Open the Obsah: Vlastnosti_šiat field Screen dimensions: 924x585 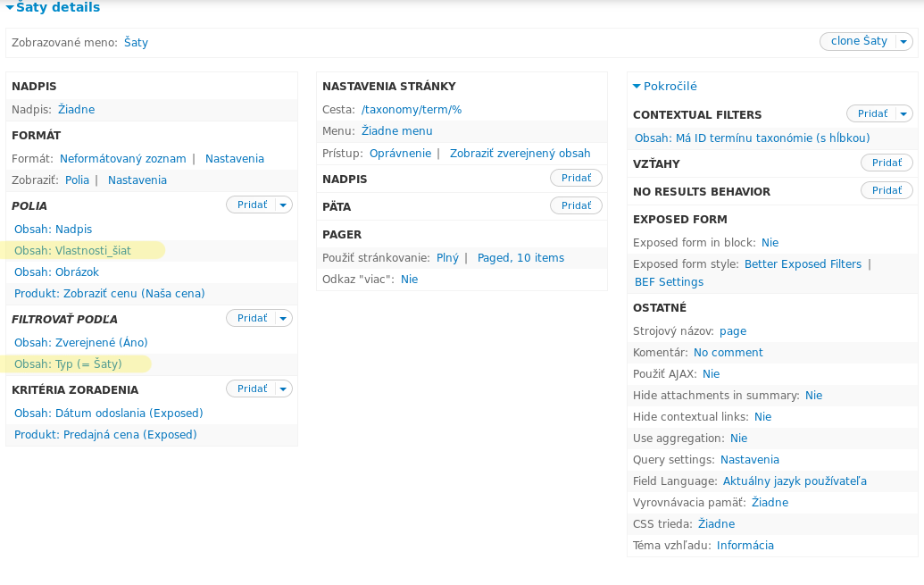(x=72, y=250)
